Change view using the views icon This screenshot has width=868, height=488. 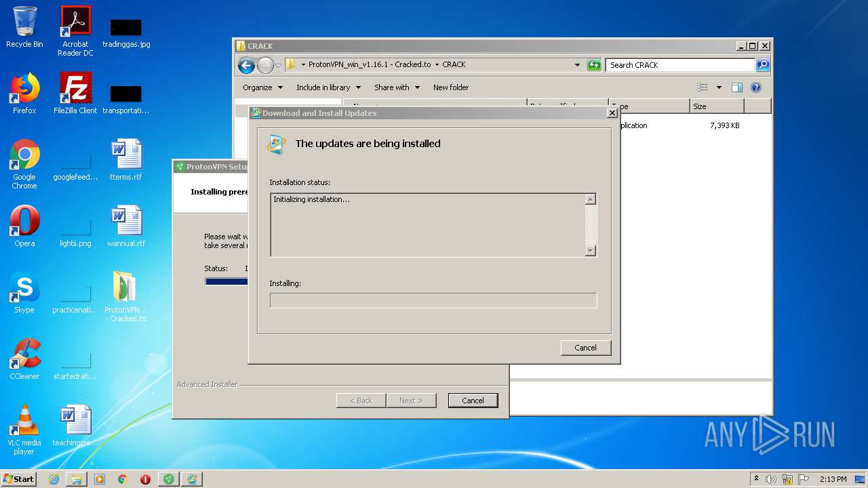703,87
